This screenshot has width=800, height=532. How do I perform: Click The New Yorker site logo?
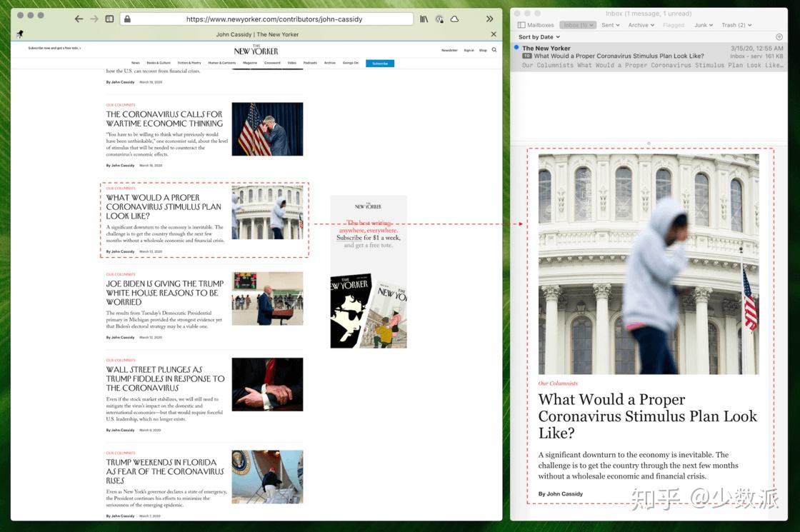256,51
